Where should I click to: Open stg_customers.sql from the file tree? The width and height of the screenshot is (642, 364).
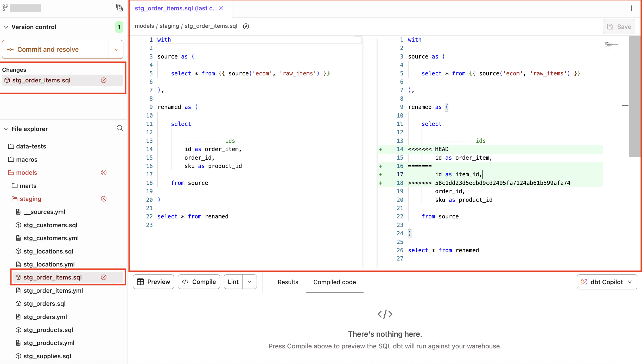pos(50,225)
